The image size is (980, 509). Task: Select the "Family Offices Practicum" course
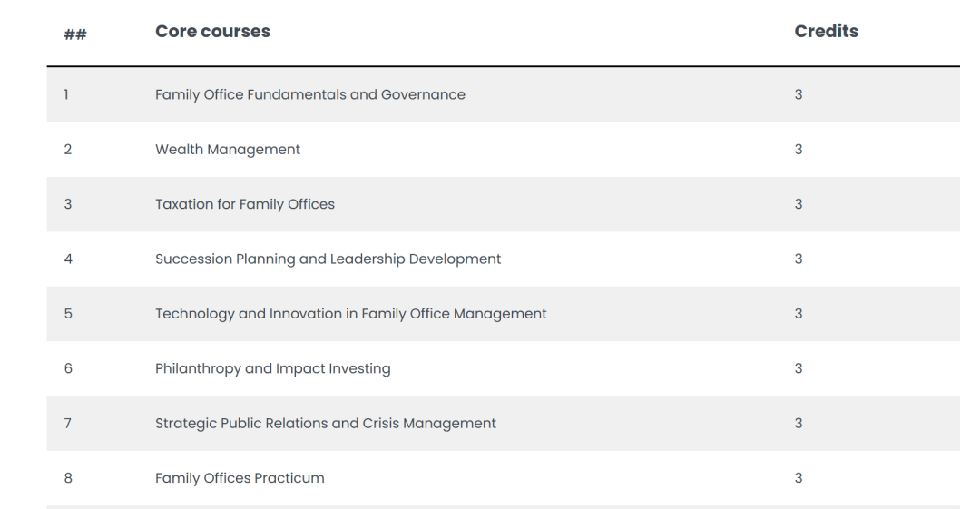click(240, 478)
